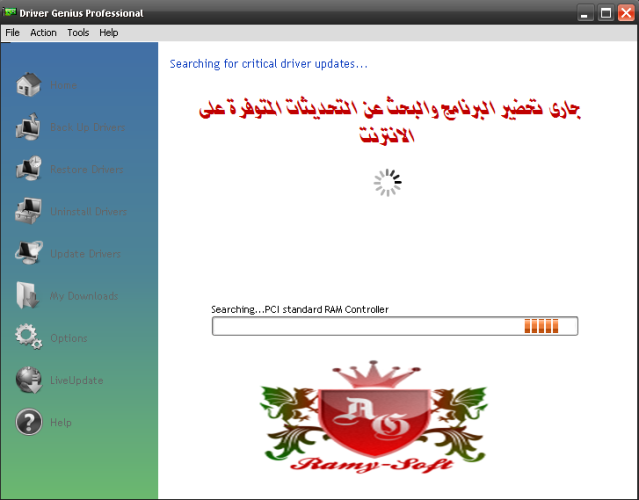Screen dimensions: 639x500
Task: Click the Help question mark icon
Action: tap(29, 422)
